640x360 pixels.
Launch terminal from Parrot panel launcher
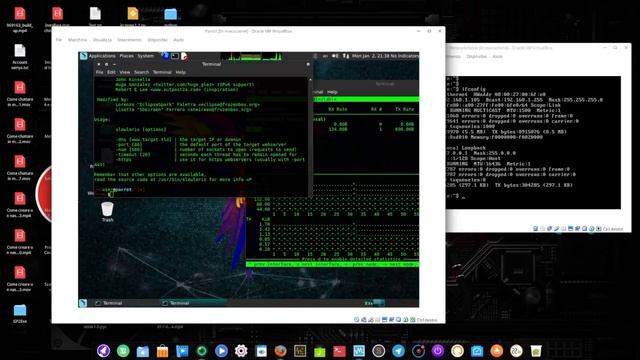(175, 56)
